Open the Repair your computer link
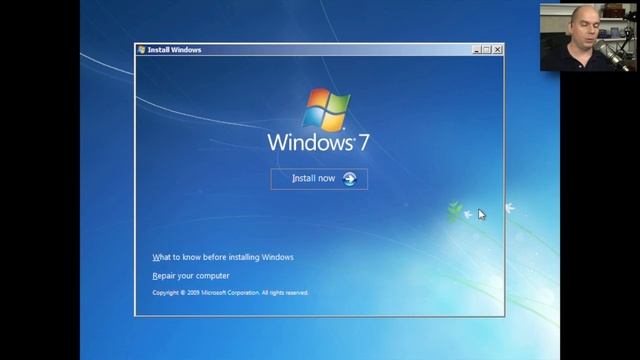Viewport: 640px width, 360px height. (191, 276)
